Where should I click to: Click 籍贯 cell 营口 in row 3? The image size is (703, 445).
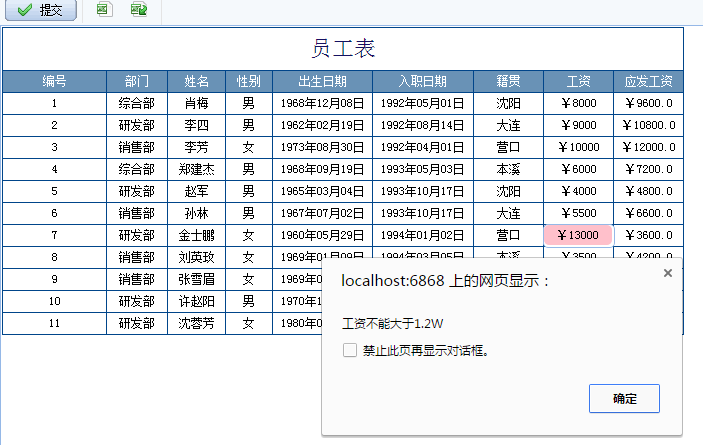point(508,147)
